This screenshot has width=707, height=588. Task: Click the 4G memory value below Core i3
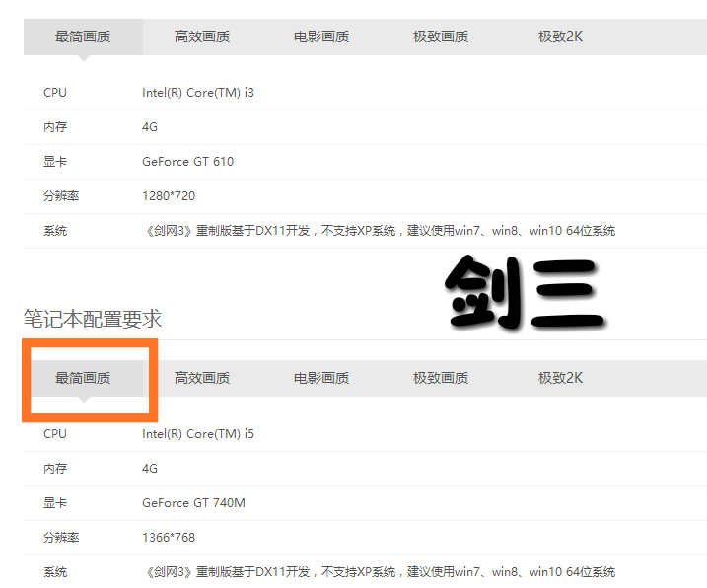(x=150, y=127)
